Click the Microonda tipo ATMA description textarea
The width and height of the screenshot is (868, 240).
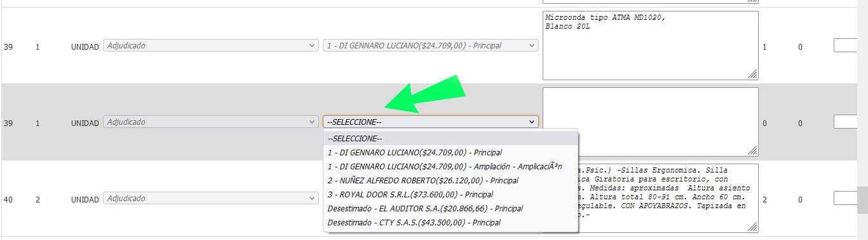click(x=651, y=45)
